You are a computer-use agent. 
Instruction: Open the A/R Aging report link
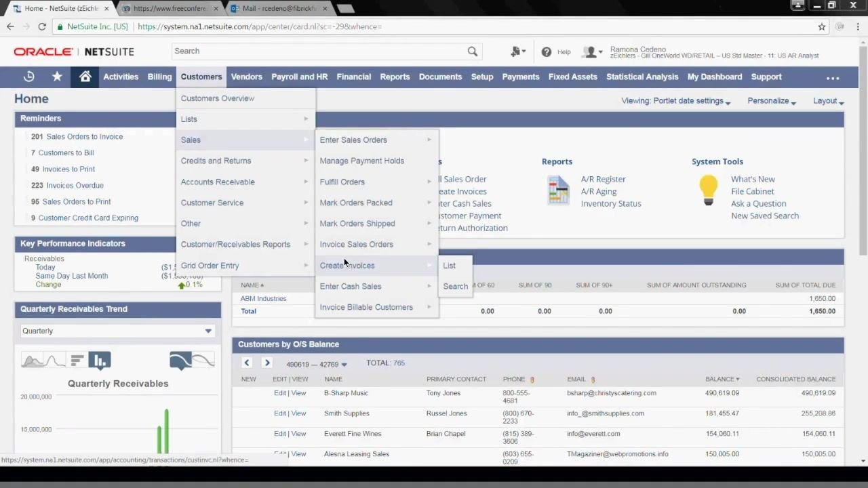pos(599,191)
